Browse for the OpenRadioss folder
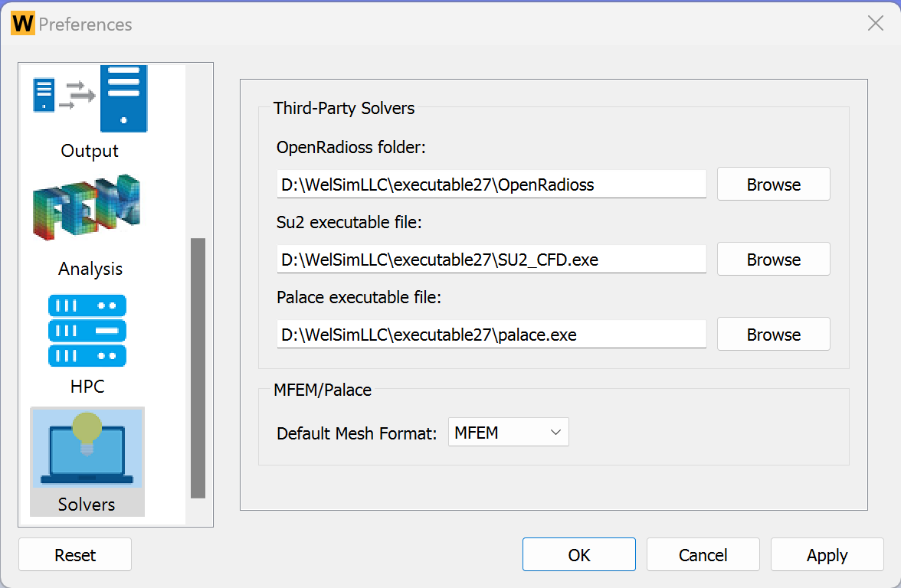 coord(773,185)
